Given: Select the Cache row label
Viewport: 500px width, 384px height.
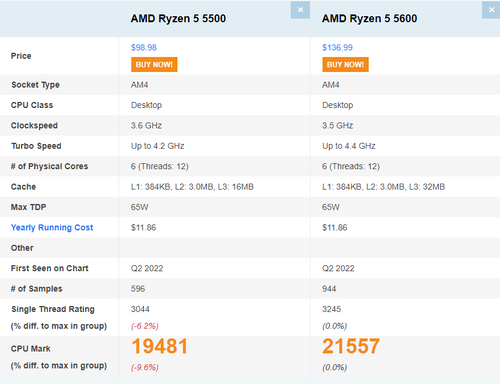Looking at the screenshot, I should tap(23, 187).
